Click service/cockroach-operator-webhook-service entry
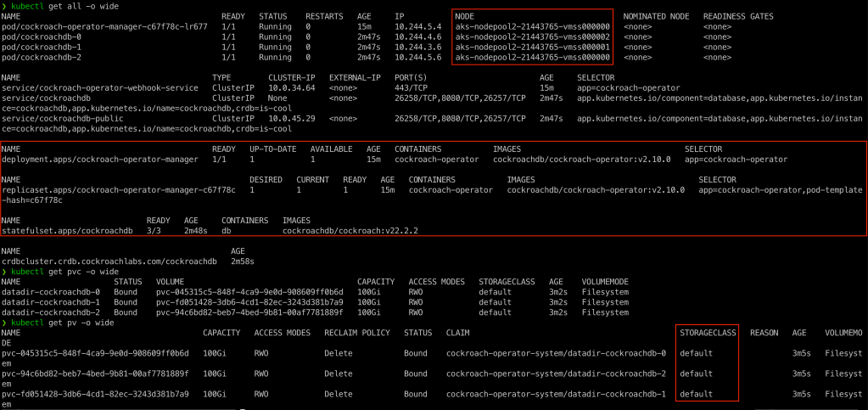Image resolution: width=868 pixels, height=410 pixels. pos(100,87)
